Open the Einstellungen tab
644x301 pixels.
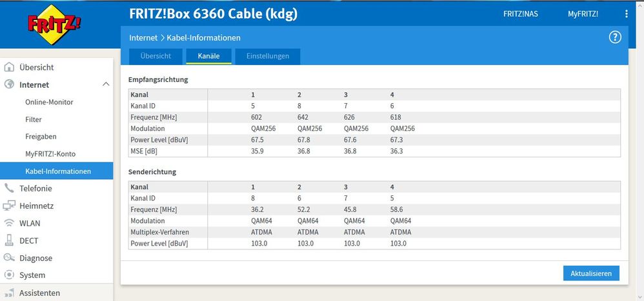tap(268, 56)
